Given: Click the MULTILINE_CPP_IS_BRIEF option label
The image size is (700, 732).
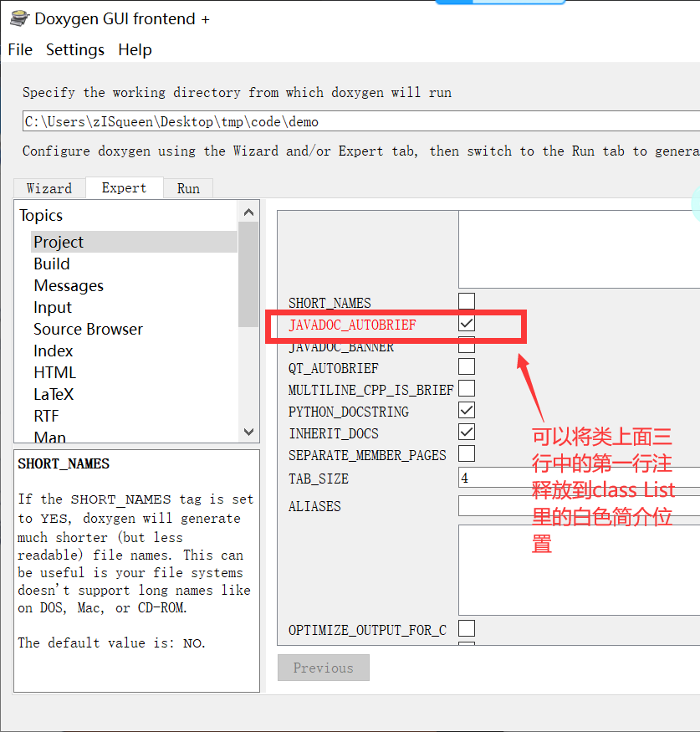Looking at the screenshot, I should [x=371, y=391].
